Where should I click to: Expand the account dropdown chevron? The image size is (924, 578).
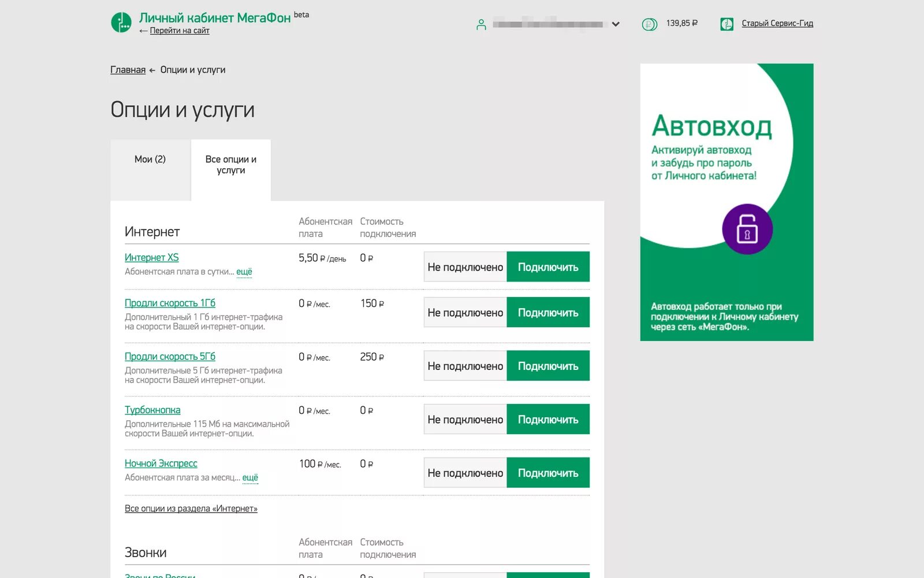point(616,24)
